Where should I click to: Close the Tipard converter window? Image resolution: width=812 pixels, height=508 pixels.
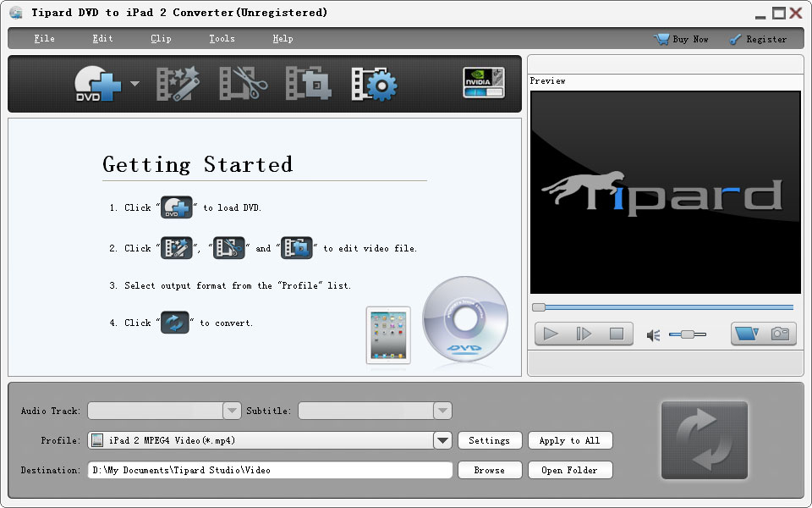point(796,13)
